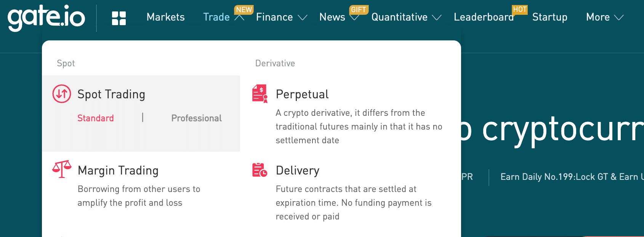Click the gate.io logo
This screenshot has width=644, height=237.
[x=46, y=18]
